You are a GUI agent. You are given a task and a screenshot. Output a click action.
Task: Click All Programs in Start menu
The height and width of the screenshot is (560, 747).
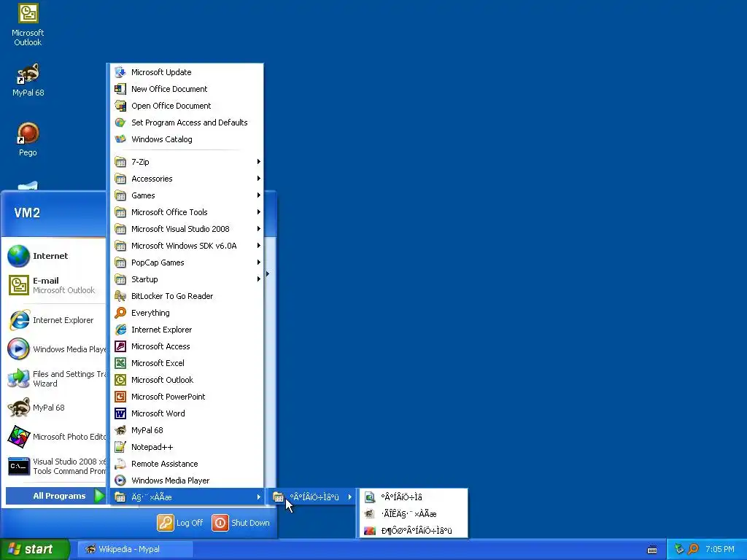pos(55,496)
